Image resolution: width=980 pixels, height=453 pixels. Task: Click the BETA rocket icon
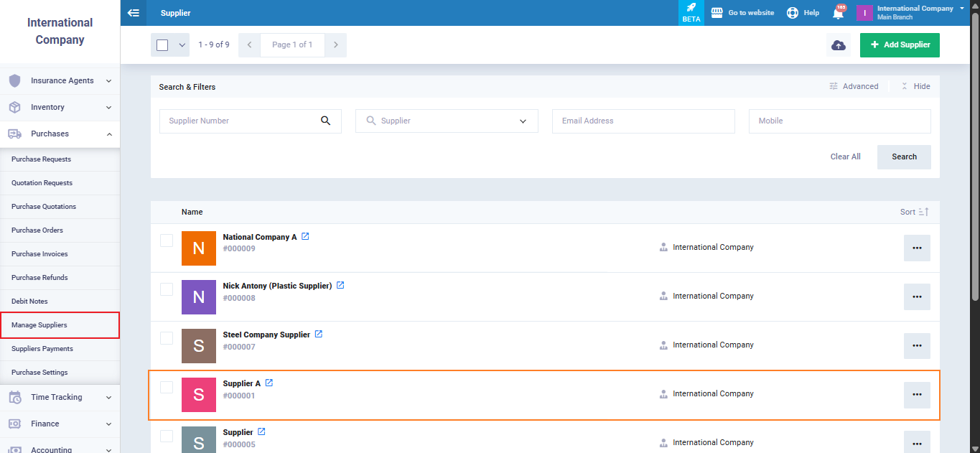pos(691,12)
